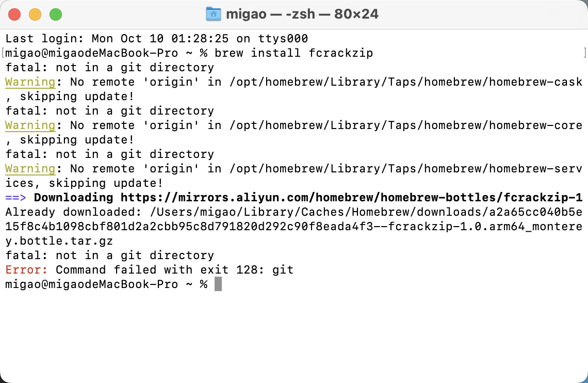Click the right bracket mark at line end
Viewport: 588px width, 383px height.
(x=584, y=53)
